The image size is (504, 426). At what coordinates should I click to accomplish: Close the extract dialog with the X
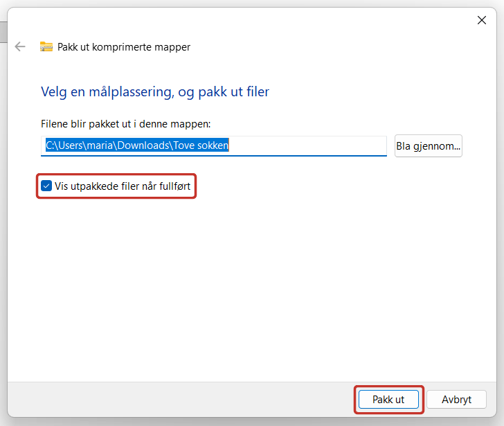pos(482,20)
